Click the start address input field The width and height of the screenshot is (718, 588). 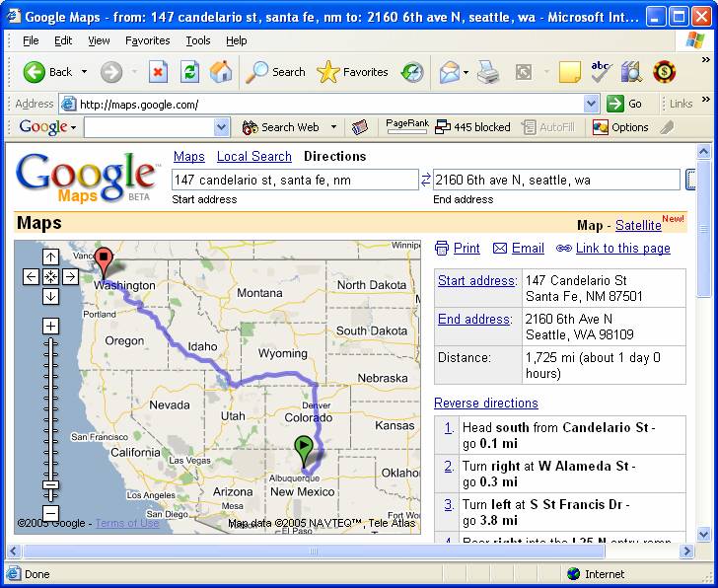point(295,180)
